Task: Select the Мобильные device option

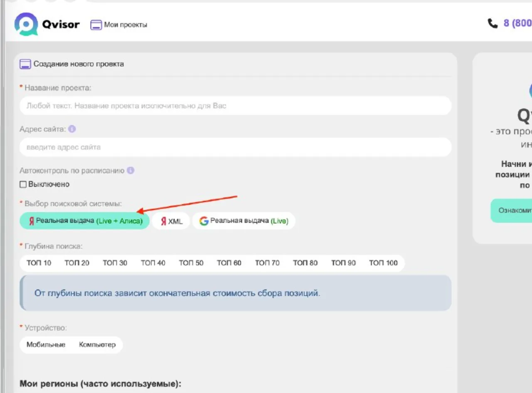Action: [46, 345]
